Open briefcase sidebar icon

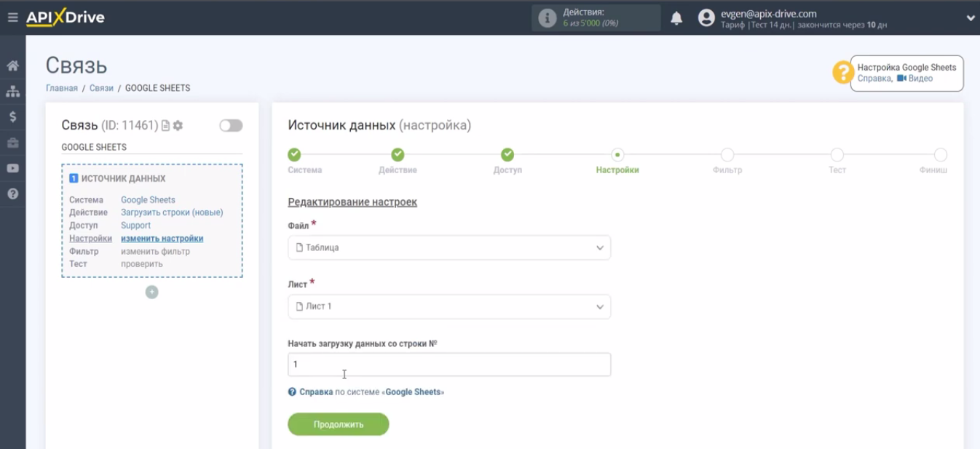coord(12,143)
